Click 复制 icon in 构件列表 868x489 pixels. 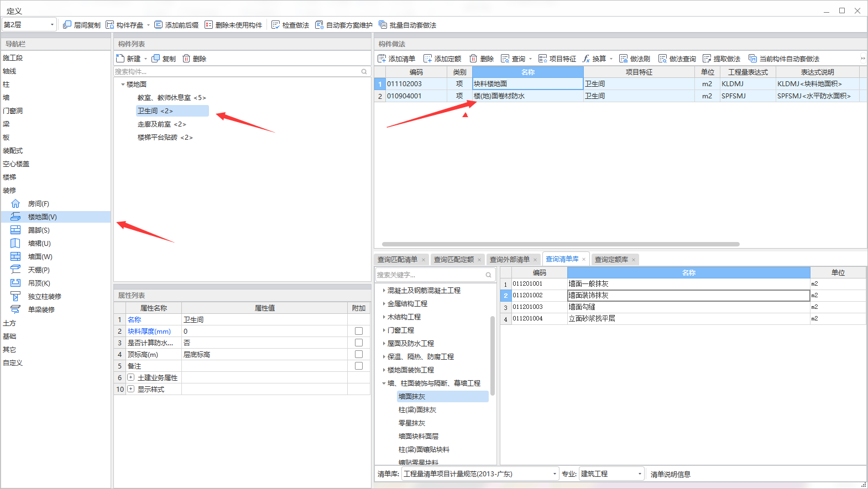click(156, 59)
